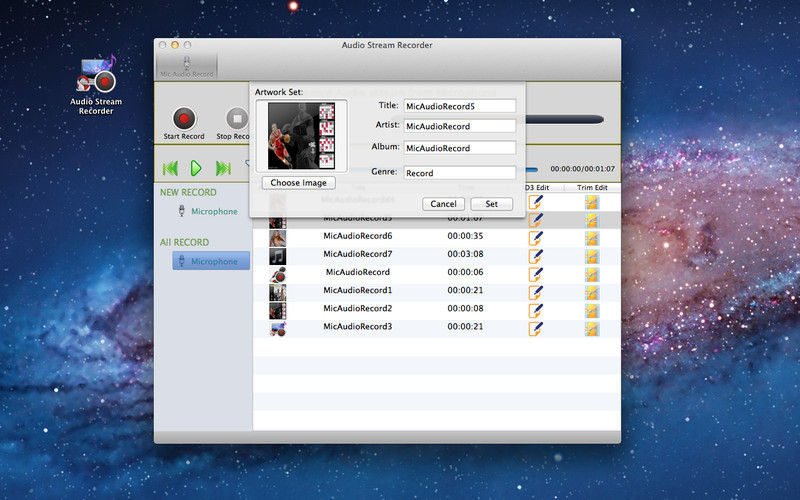800x500 pixels.
Task: Click duration 00:00:06
Action: point(465,272)
